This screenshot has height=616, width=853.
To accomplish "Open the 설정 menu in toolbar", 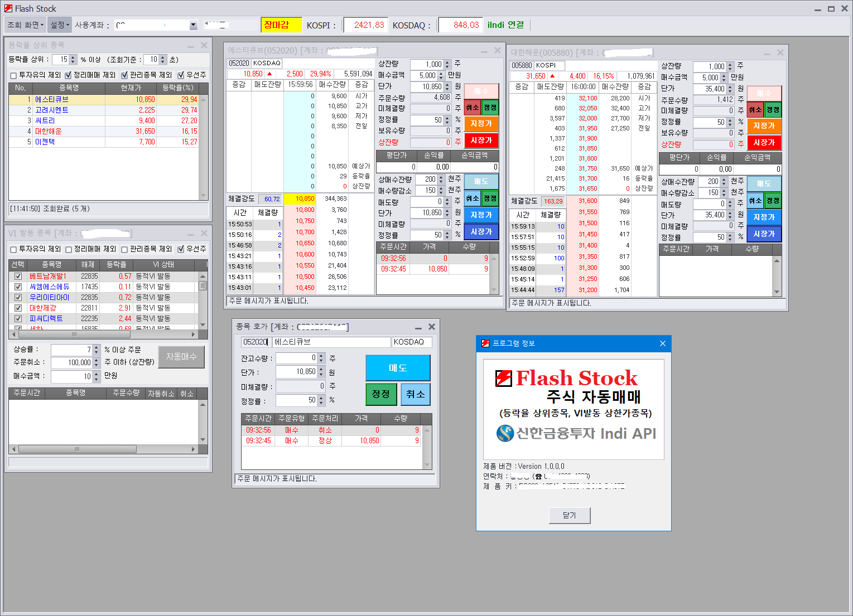I will [59, 25].
